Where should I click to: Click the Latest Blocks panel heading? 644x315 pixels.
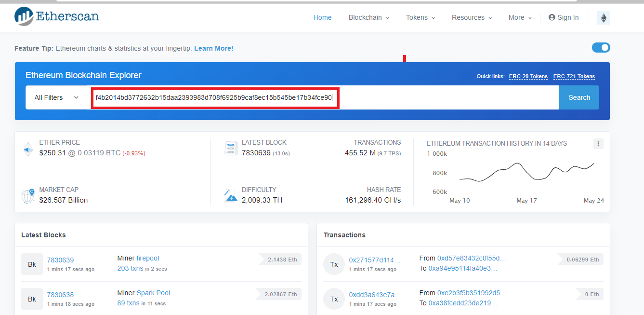point(43,235)
